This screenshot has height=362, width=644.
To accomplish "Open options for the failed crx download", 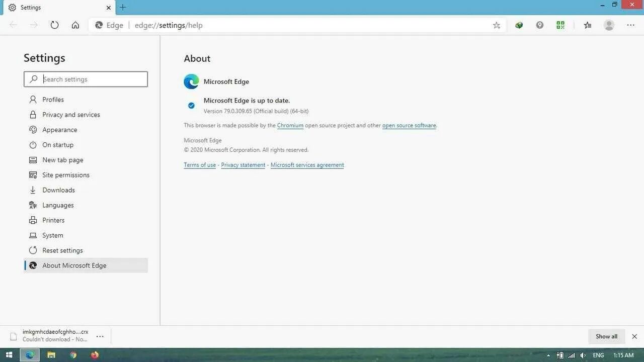I will point(100,336).
